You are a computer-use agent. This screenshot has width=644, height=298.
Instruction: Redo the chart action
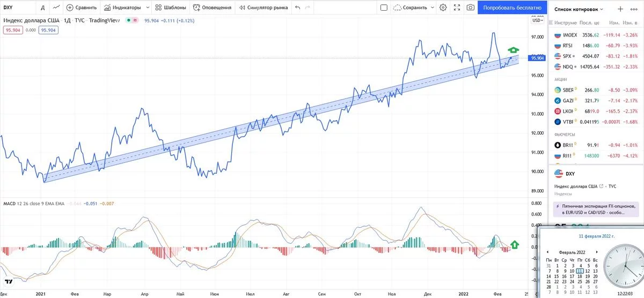pos(307,8)
